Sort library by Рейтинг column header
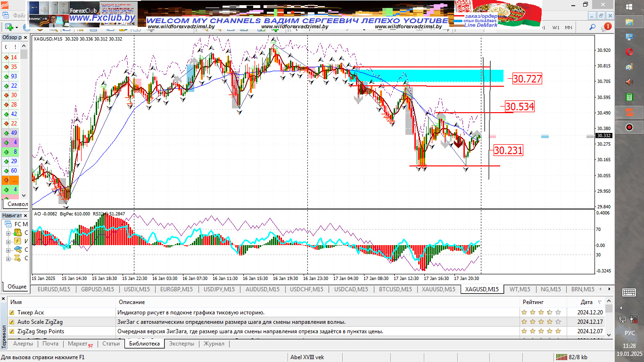The height and width of the screenshot is (362, 644). click(543, 302)
